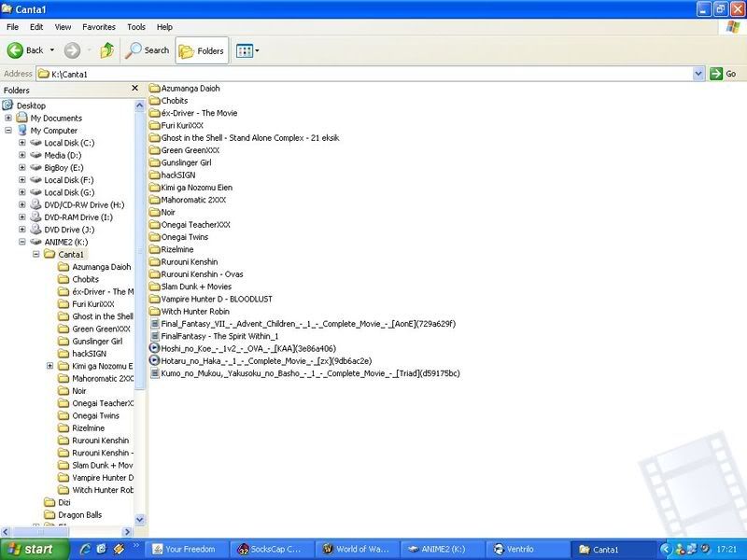Click Folders pane scroll up arrow
747x560 pixels.
(139, 105)
